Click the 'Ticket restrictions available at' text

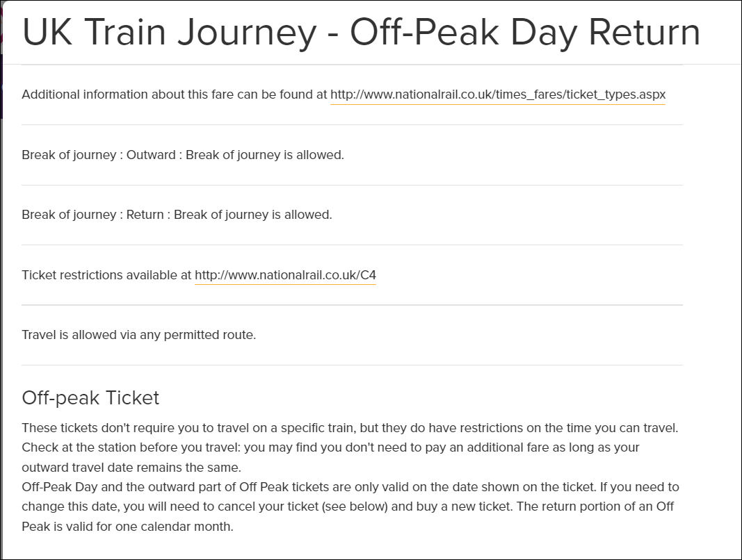[x=106, y=275]
